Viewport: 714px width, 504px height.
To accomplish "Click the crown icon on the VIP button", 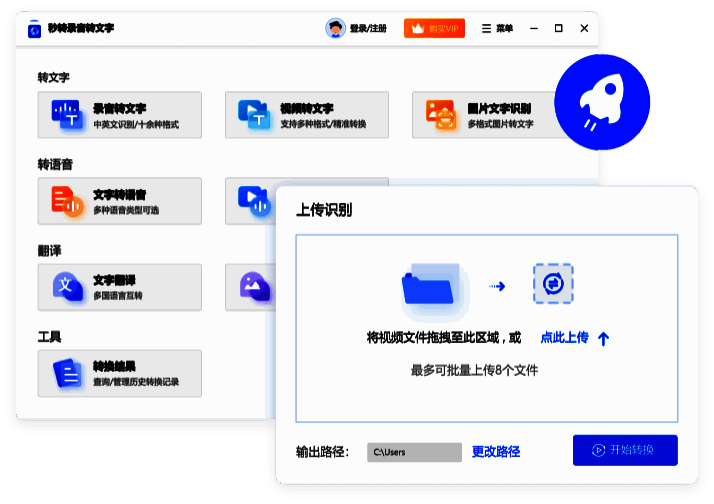I will pos(418,28).
